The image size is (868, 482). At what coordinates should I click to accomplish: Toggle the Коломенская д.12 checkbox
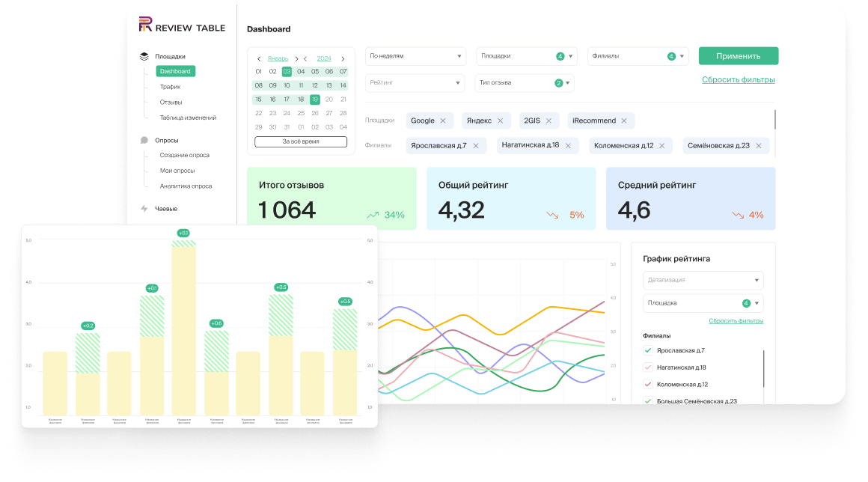pos(648,384)
